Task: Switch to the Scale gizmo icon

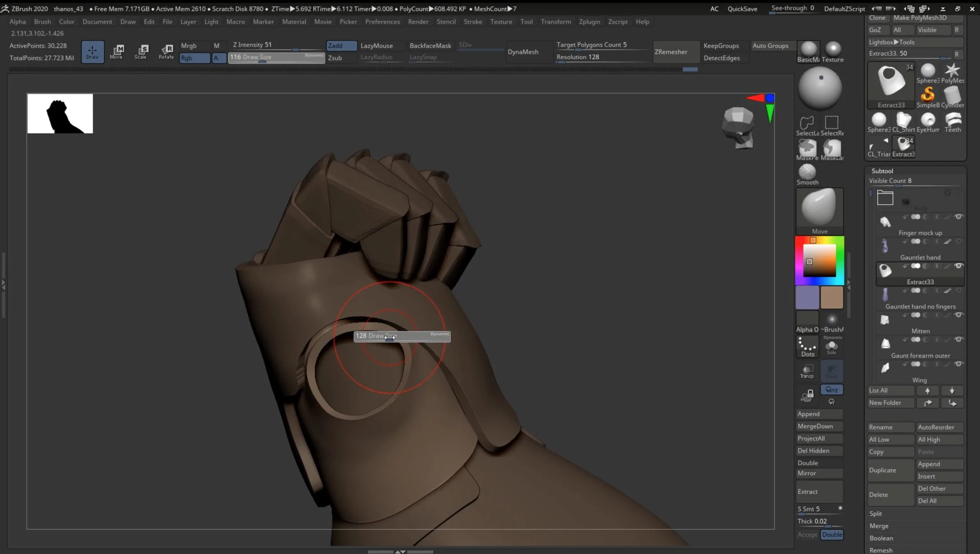Action: tap(141, 52)
